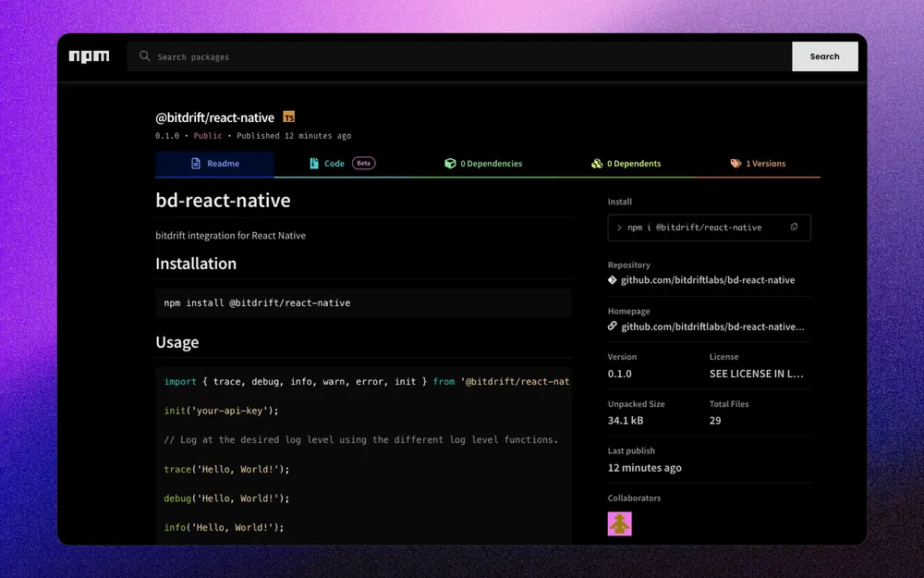Click the search magnifier icon
Screen dimensions: 924x578
pos(144,56)
